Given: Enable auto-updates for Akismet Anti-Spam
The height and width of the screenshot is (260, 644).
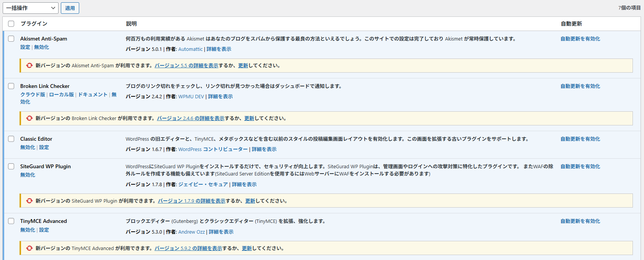Looking at the screenshot, I should coord(580,39).
